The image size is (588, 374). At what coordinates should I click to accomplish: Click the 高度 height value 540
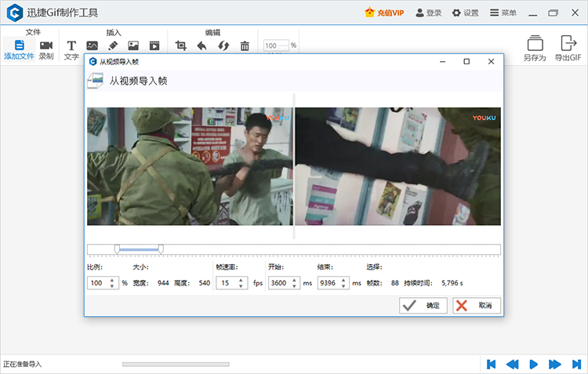click(x=205, y=283)
